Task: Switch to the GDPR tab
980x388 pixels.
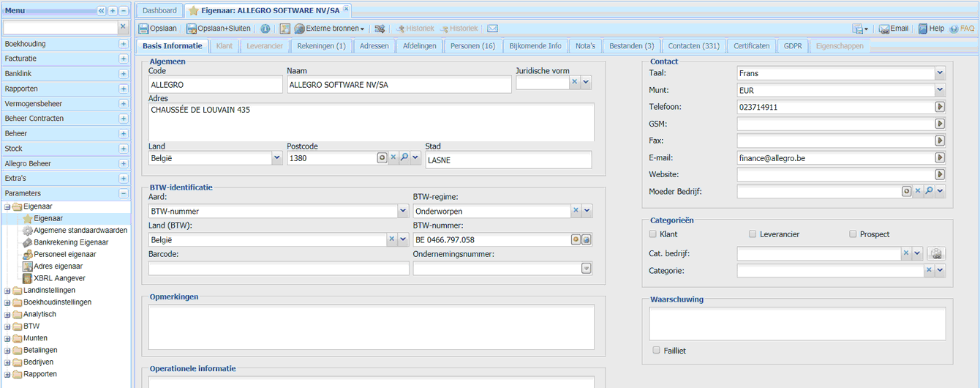Action: click(793, 45)
